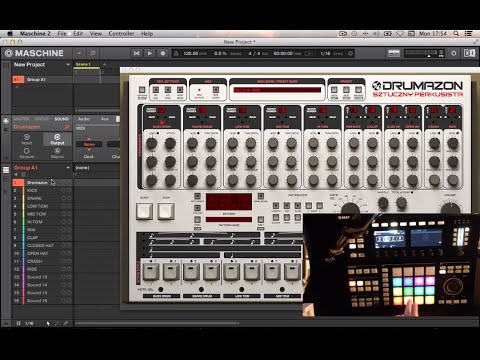Open the mixer view icon in header
This screenshot has height=360, width=480.
394,53
